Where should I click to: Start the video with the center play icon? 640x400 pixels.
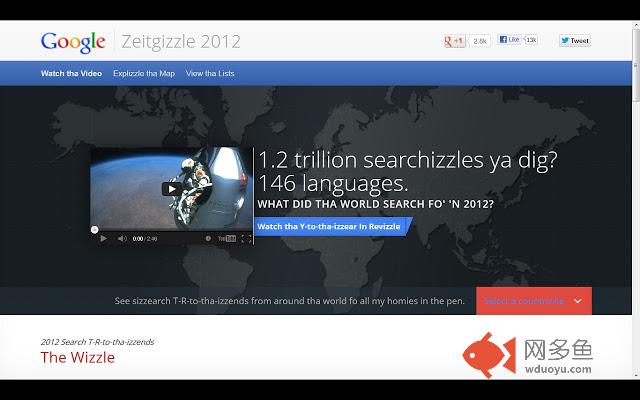point(172,189)
